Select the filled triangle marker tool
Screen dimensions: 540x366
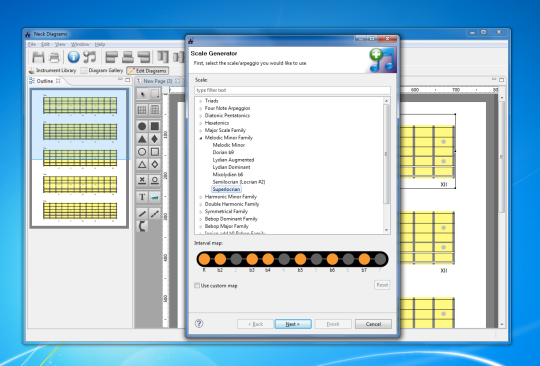[x=142, y=139]
